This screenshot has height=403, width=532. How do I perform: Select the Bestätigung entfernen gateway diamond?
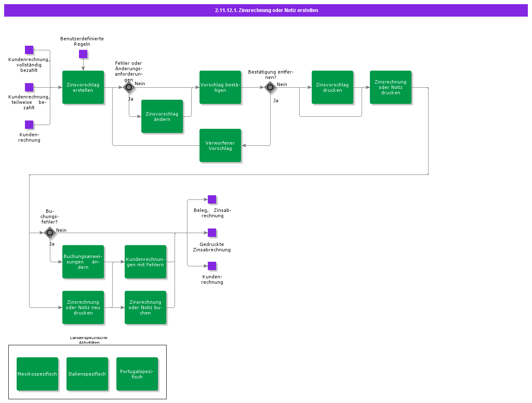point(270,87)
